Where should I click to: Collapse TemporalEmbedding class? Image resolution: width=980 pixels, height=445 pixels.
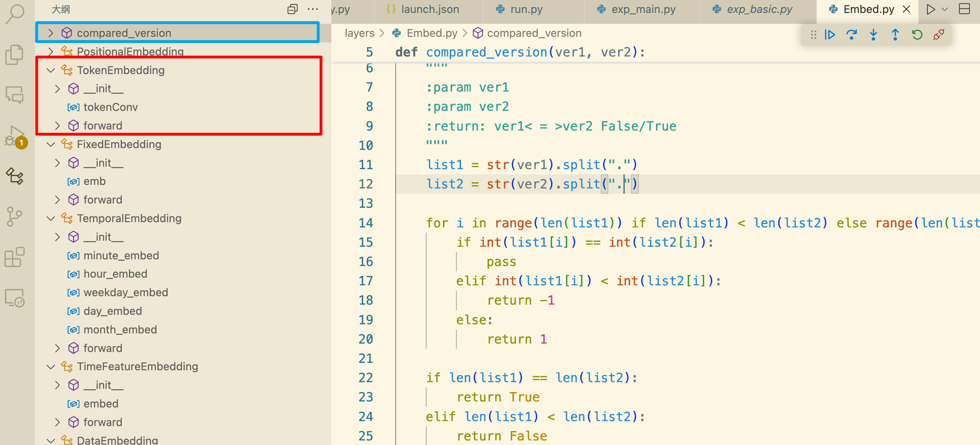51,218
